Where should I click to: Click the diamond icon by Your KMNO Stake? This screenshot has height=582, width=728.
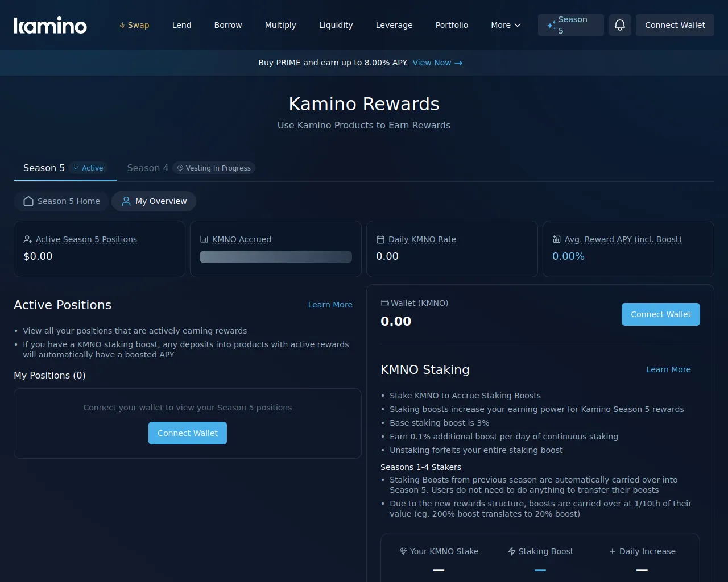(403, 551)
